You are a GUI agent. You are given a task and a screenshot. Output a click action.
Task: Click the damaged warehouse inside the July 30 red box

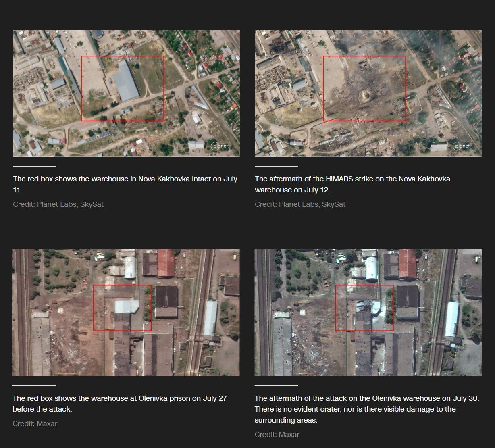coord(368,308)
